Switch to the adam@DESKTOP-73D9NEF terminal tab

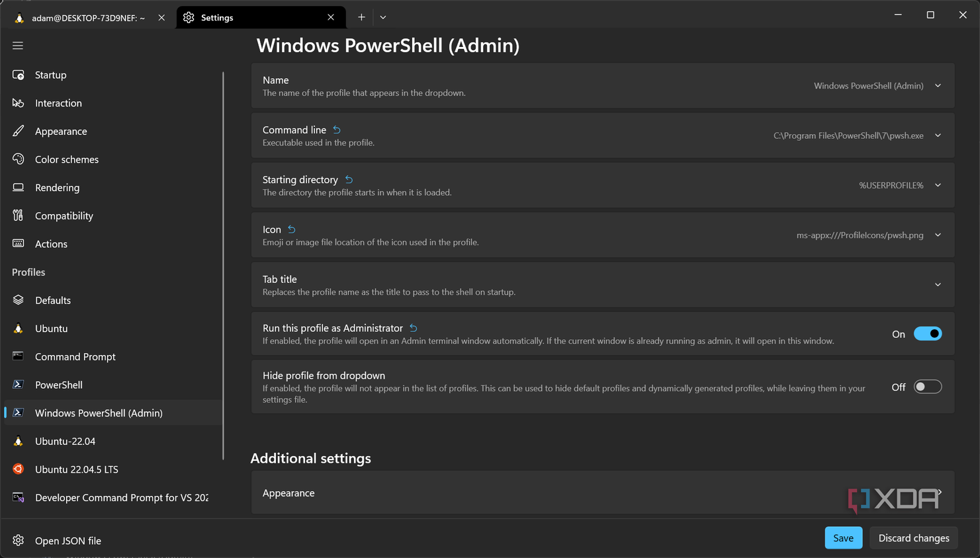pyautogui.click(x=89, y=18)
